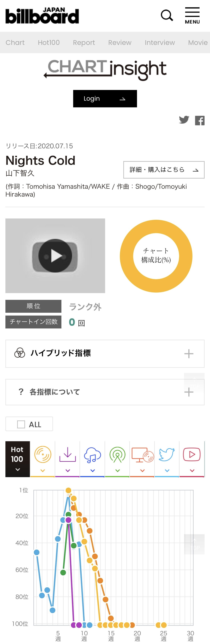Check the ALL checkbox
The image size is (210, 644).
click(x=21, y=424)
